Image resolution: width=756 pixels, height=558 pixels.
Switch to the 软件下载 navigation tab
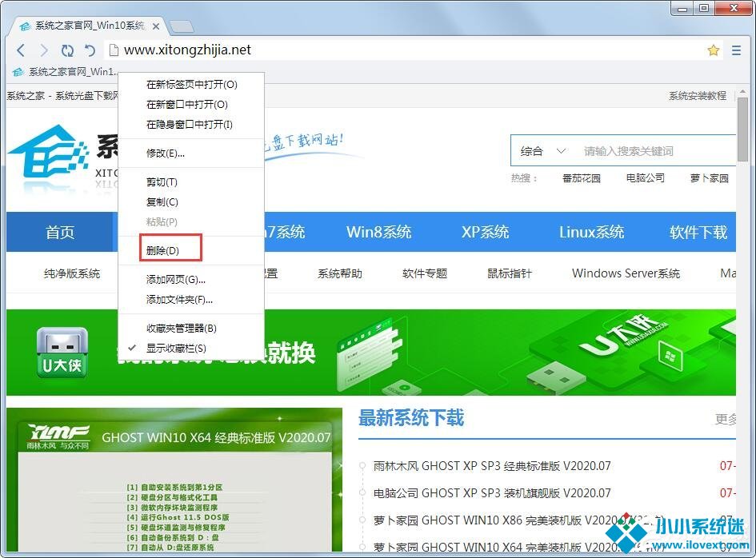(x=698, y=233)
